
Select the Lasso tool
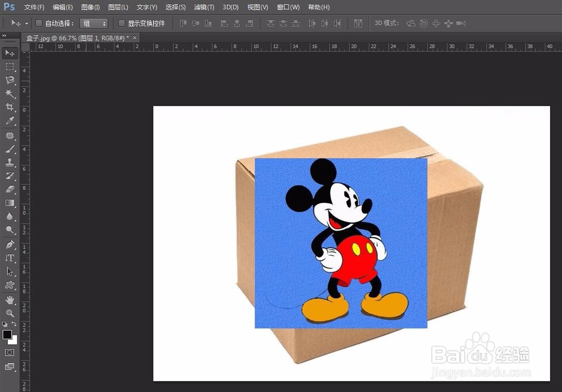point(10,80)
